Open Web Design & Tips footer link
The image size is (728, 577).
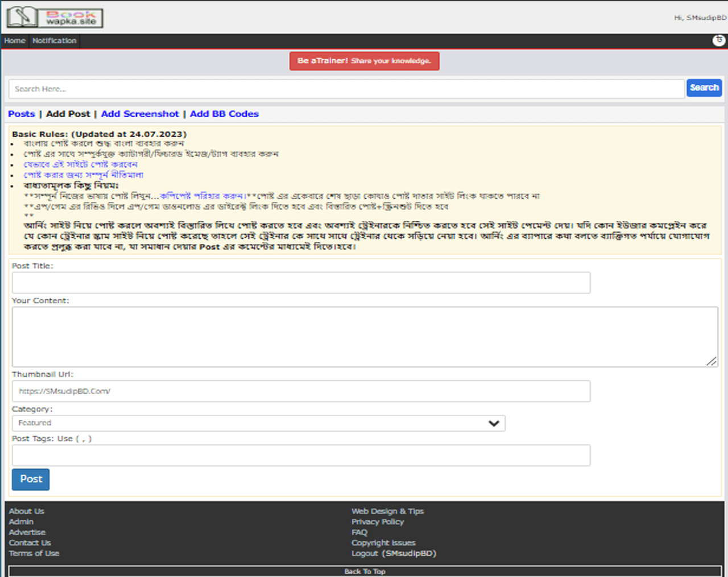387,511
